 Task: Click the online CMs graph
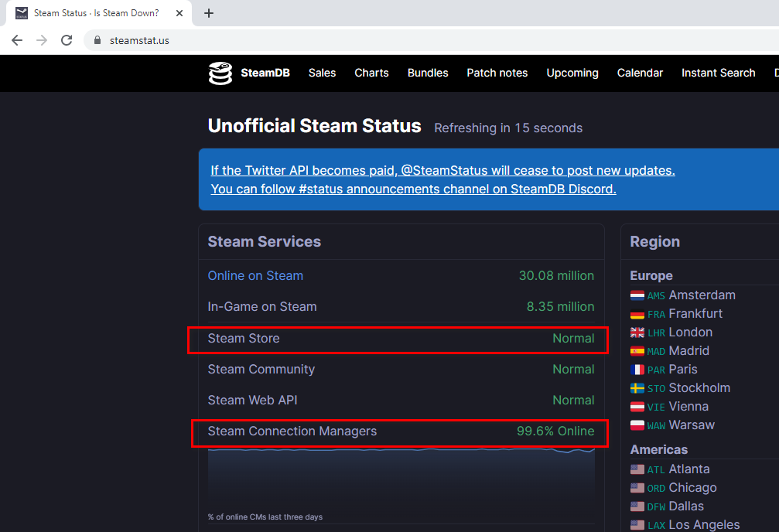(401, 479)
